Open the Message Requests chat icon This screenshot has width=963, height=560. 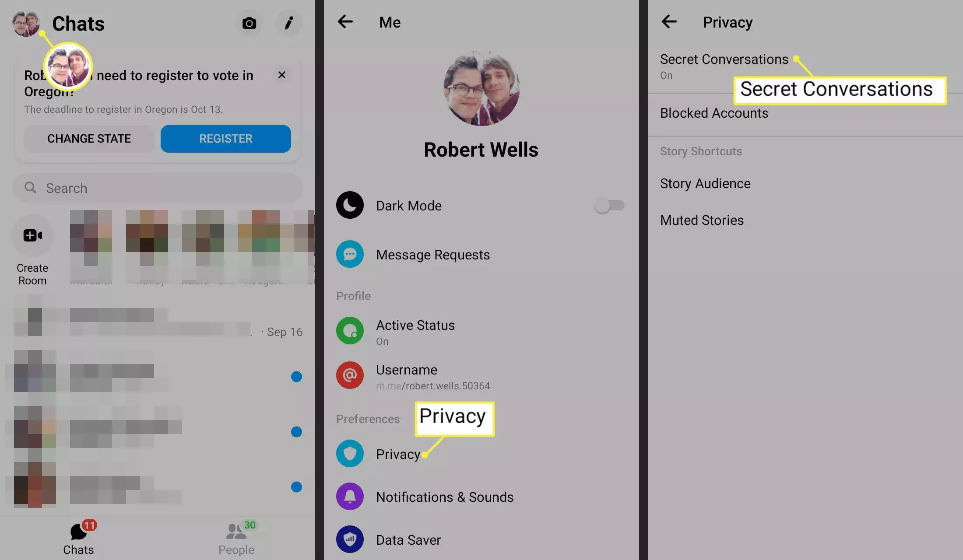tap(349, 254)
